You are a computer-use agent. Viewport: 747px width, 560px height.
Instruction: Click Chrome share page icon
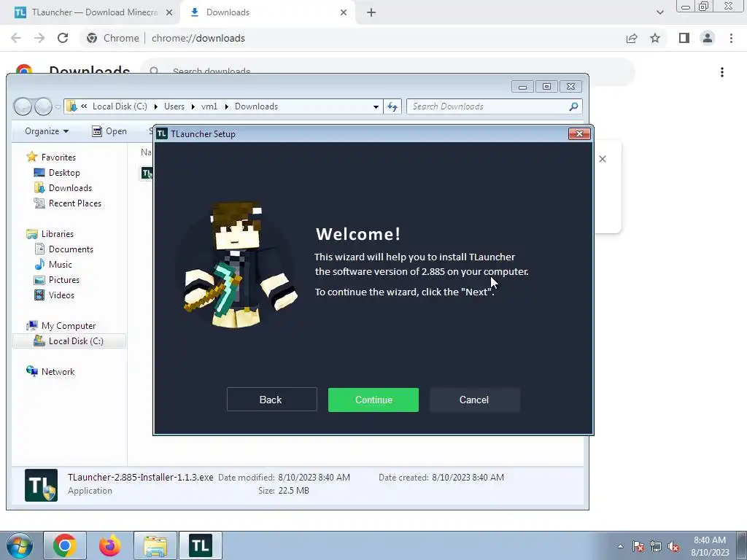tap(632, 38)
